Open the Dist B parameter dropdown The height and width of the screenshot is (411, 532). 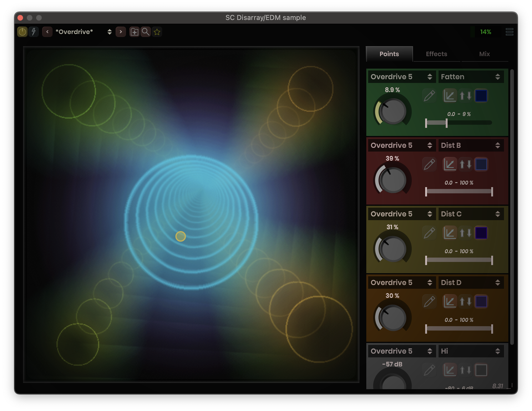click(471, 145)
